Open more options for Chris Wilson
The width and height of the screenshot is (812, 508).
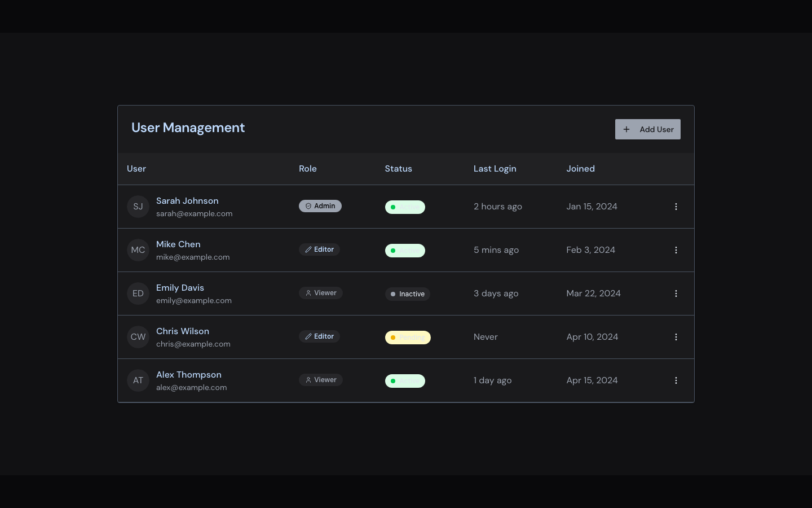point(676,337)
